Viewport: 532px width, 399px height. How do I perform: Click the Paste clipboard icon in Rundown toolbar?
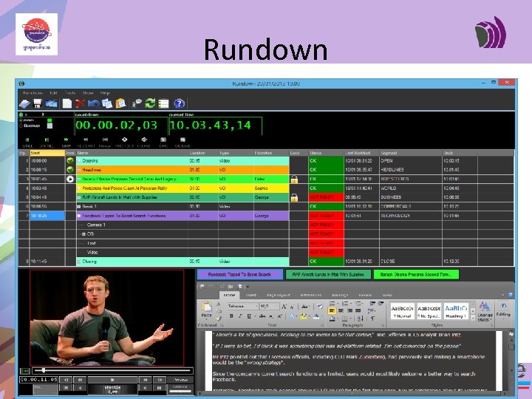click(x=120, y=103)
